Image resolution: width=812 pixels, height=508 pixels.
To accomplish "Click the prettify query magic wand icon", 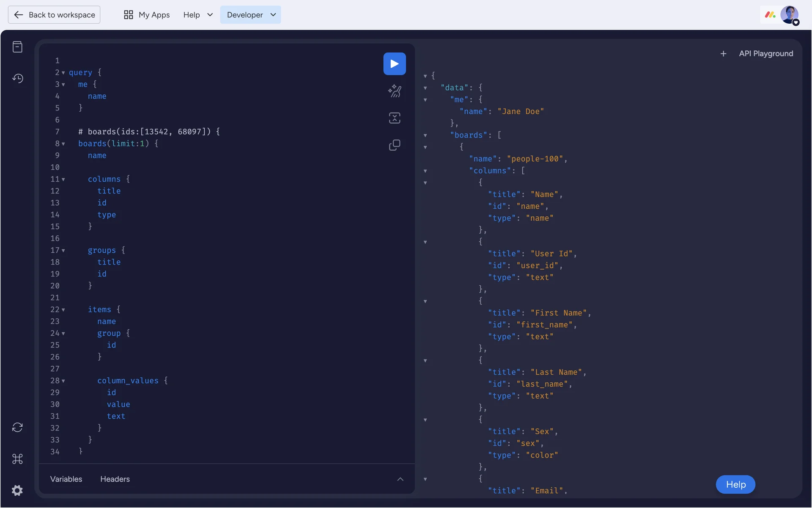I will pyautogui.click(x=394, y=91).
